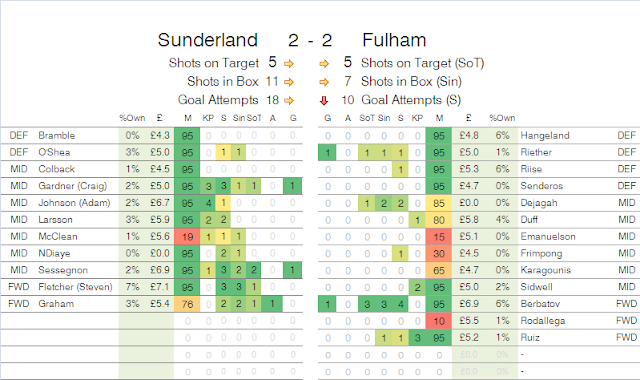Click Ruiz's key passes 3 cell

click(417, 338)
